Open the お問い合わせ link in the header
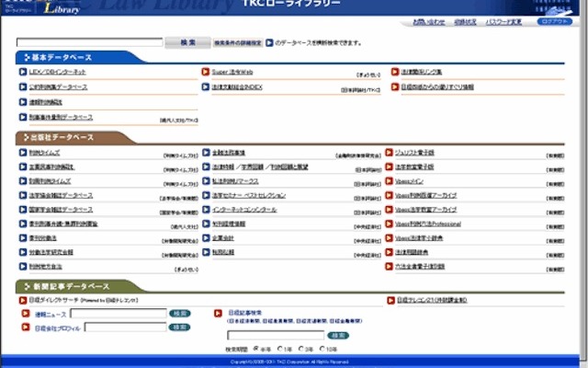 click(x=429, y=22)
